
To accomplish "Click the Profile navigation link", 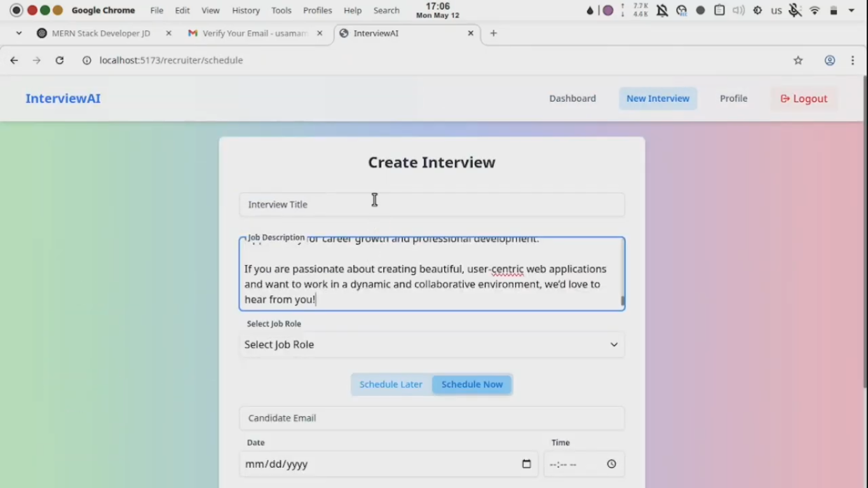I will point(733,98).
